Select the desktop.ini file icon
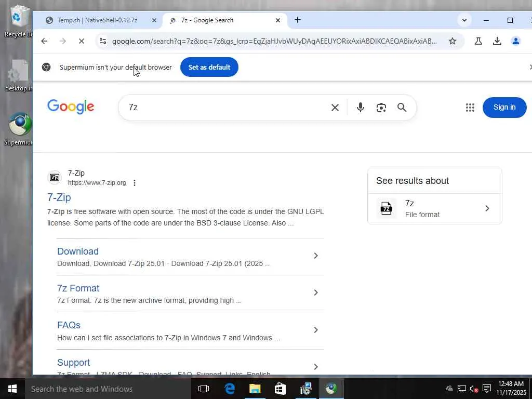The width and height of the screenshot is (532, 399). [19, 75]
